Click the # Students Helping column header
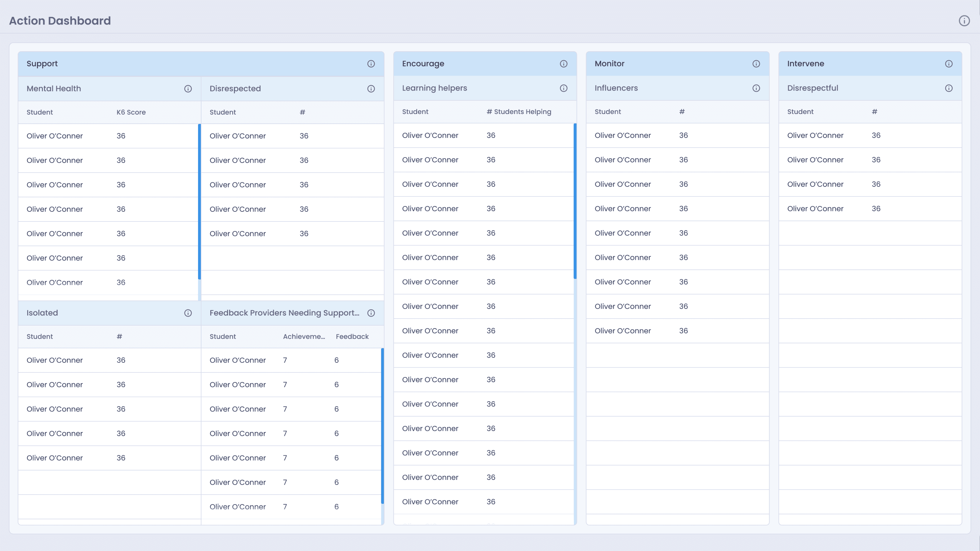Viewport: 980px width, 551px height. point(519,112)
